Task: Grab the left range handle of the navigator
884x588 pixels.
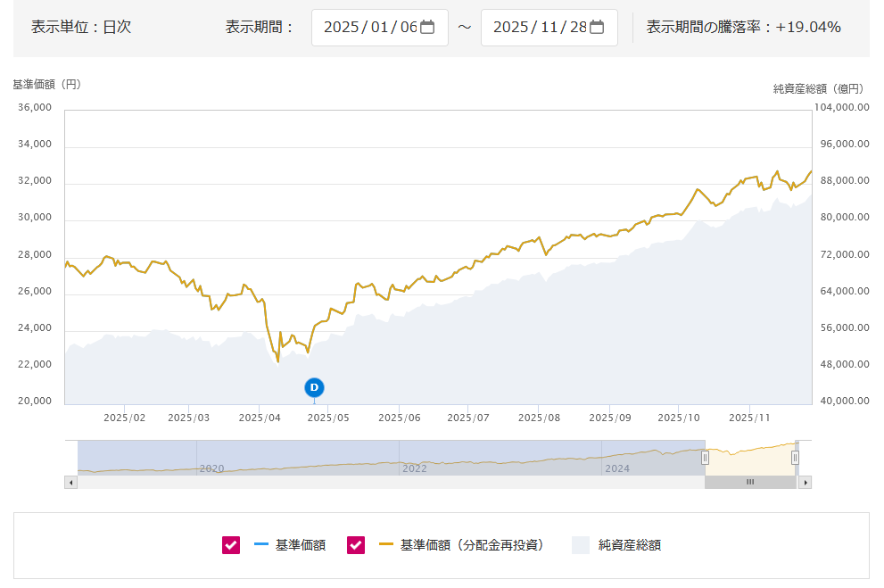Action: coord(705,458)
